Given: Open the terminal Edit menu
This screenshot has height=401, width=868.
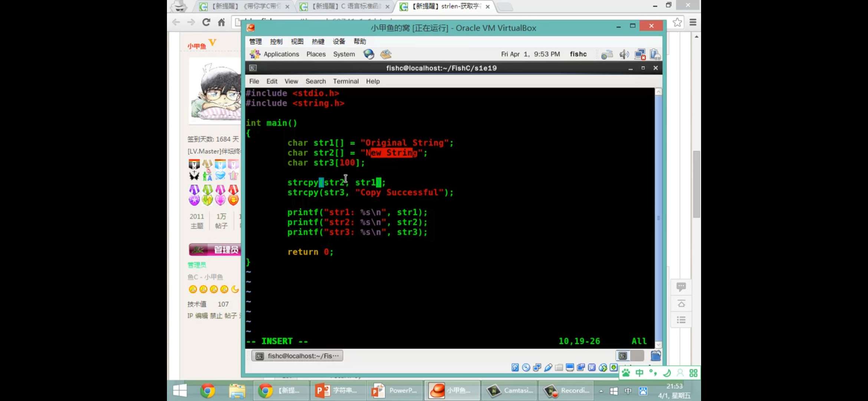Looking at the screenshot, I should coord(272,81).
